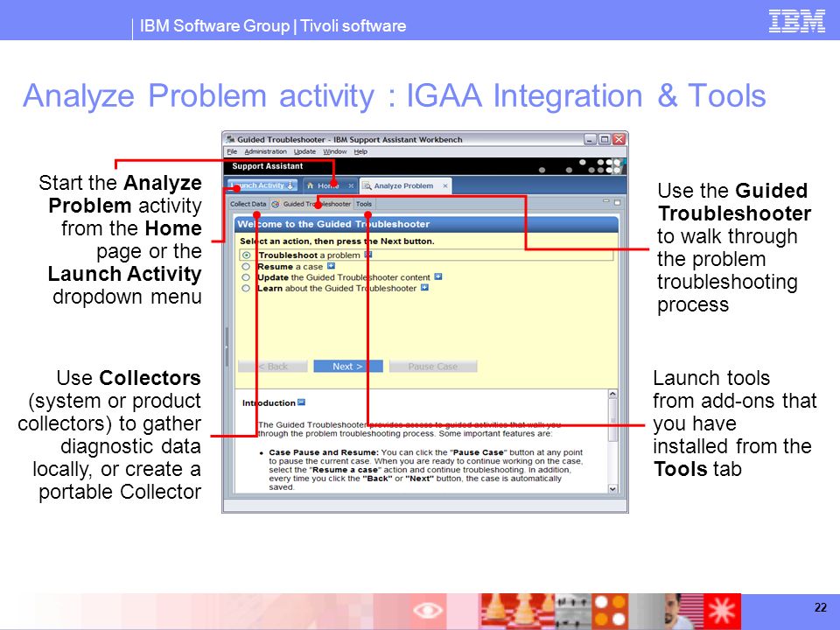Click the Welcome to the Guided Troubleshooter heading
The width and height of the screenshot is (840, 630).
pos(333,224)
